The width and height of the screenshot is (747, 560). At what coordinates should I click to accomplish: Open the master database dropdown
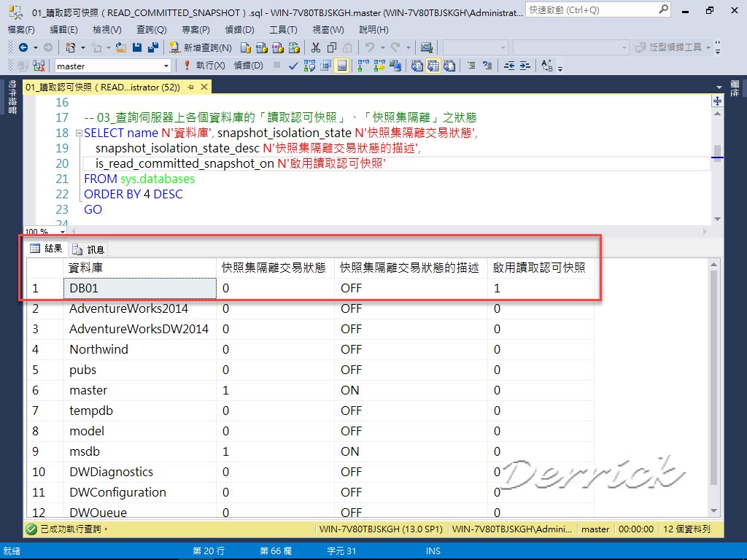point(166,66)
